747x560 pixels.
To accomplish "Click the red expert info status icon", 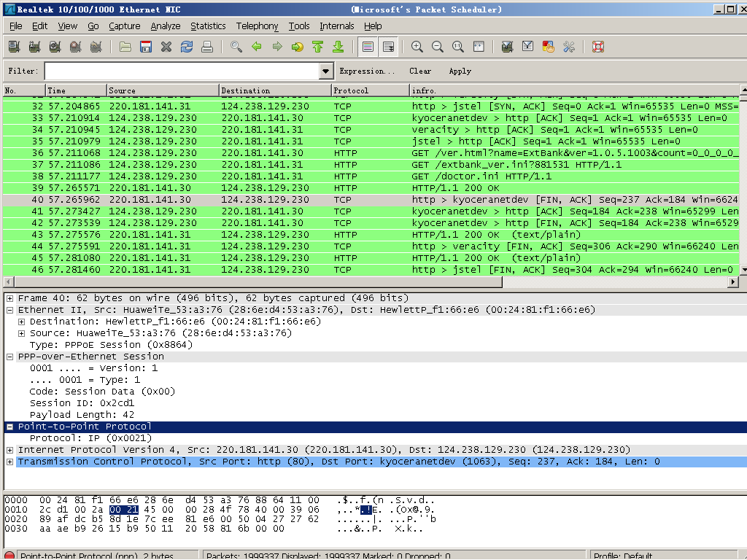I will [x=9, y=555].
